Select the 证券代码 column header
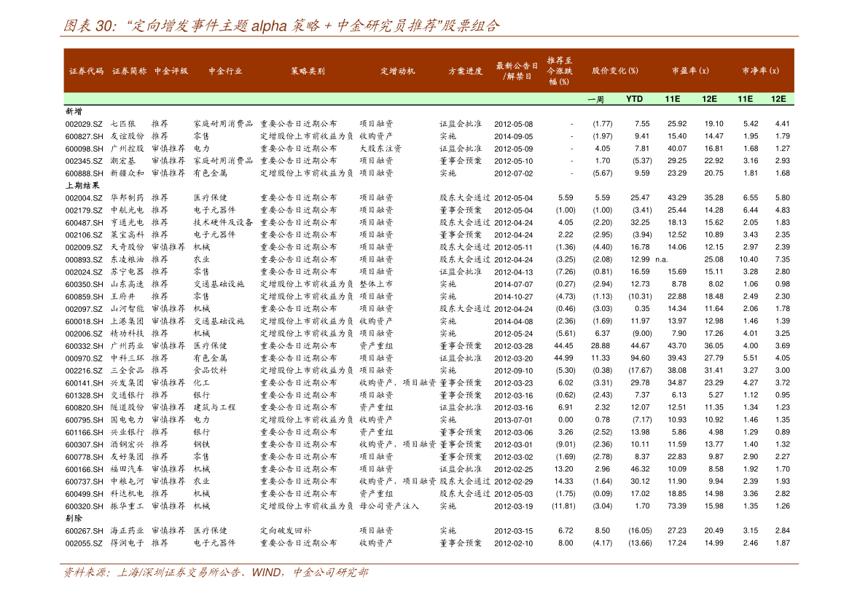Screen dimensions: 868x593 (86, 71)
